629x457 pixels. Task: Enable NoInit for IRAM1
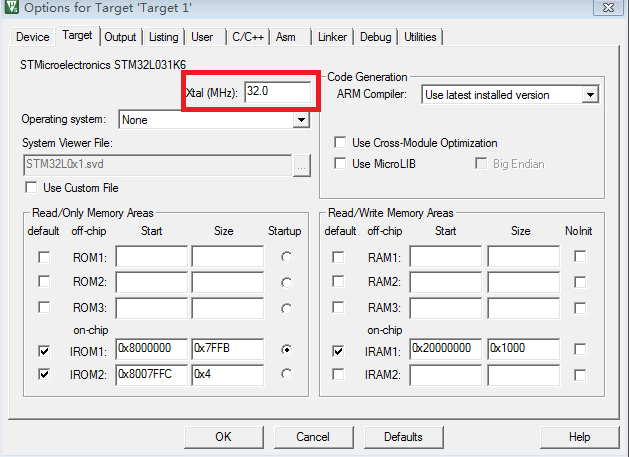[x=580, y=349]
